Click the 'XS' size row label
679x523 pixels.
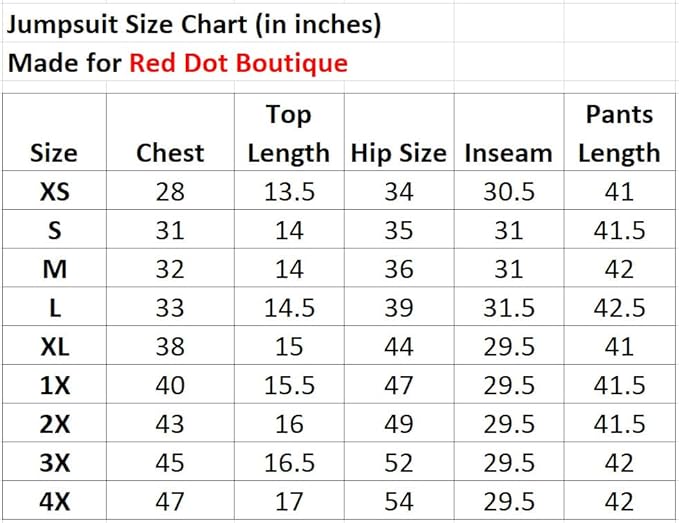[x=54, y=192]
